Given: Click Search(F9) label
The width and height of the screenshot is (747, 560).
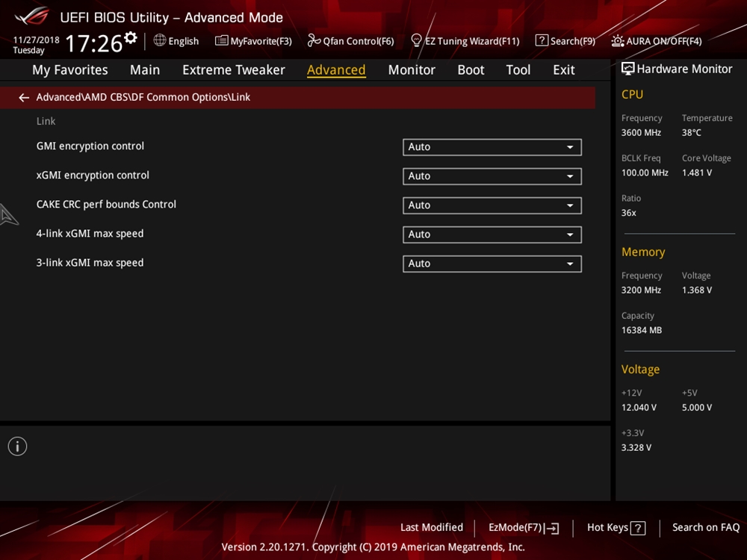Looking at the screenshot, I should coord(573,41).
